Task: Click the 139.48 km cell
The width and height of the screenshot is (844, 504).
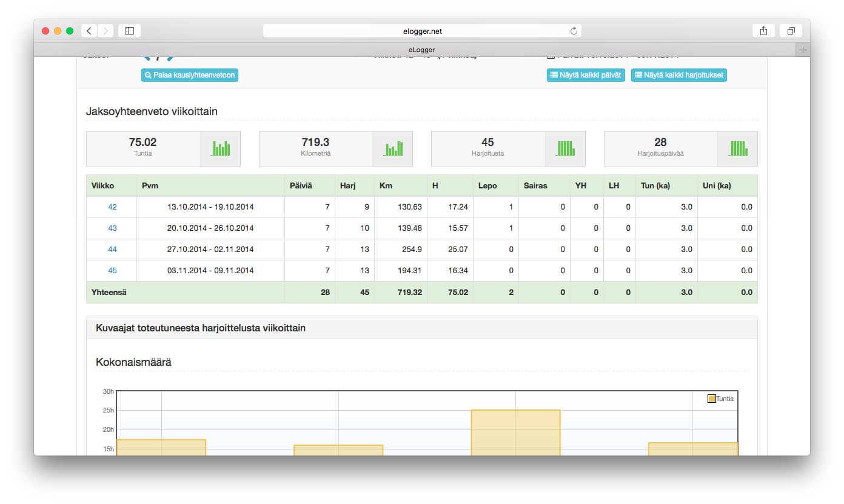Action: [401, 228]
